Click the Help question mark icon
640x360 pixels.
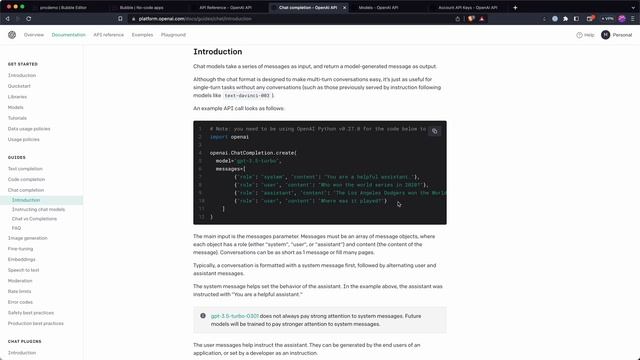579,35
